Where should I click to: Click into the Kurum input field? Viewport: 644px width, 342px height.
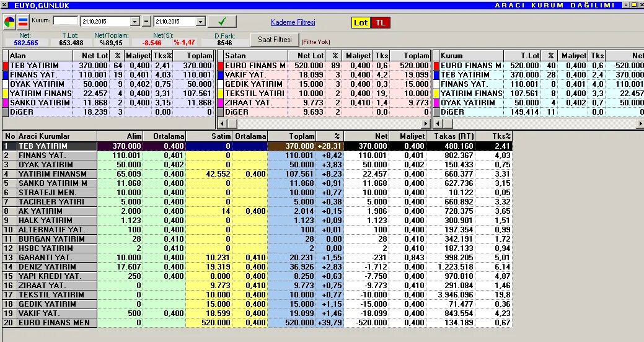click(x=65, y=20)
